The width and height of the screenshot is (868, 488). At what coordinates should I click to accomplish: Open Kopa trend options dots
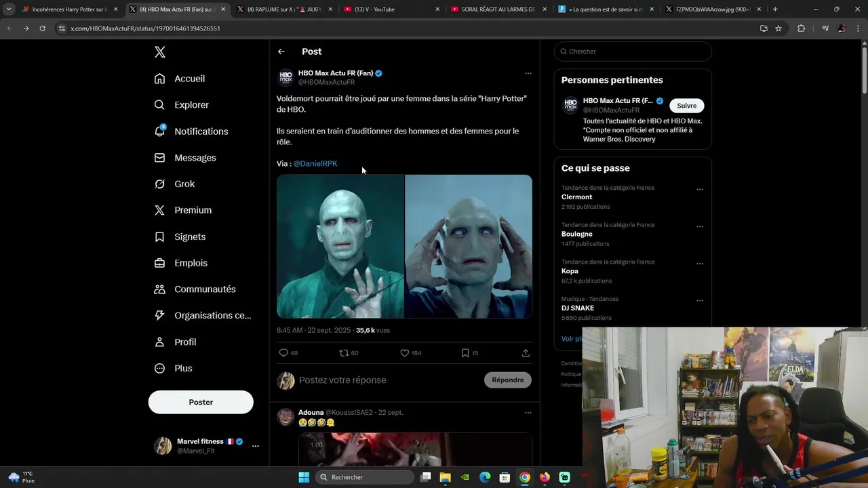700,264
